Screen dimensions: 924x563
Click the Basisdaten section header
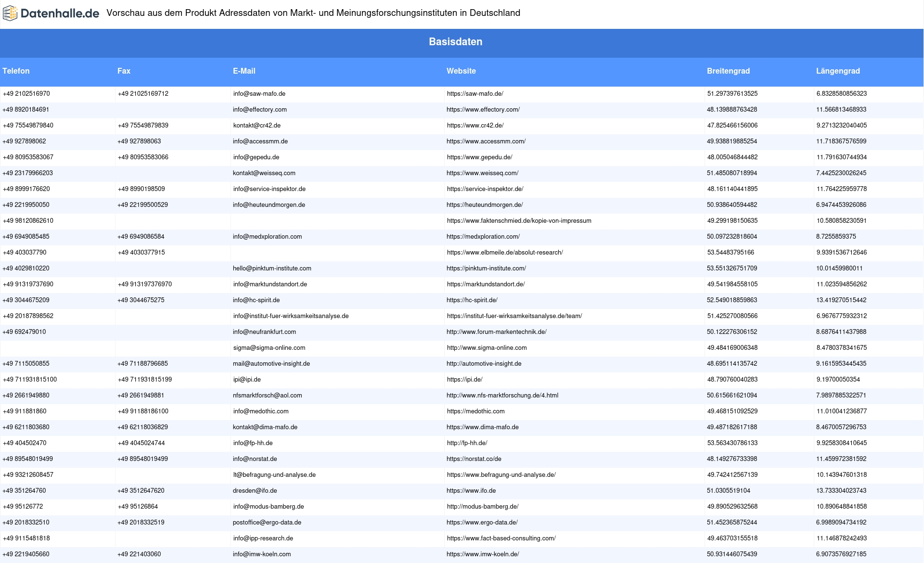456,42
